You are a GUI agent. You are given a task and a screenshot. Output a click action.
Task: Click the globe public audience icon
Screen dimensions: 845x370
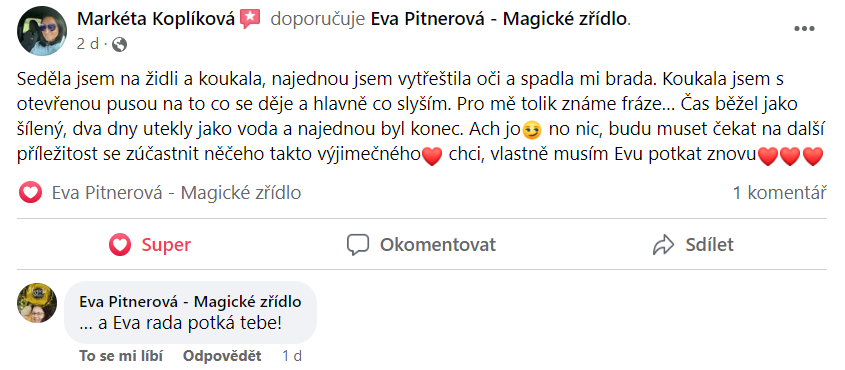coord(119,45)
